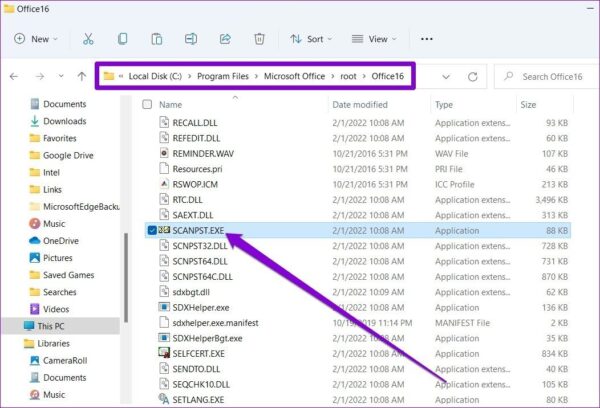Expand chevron after Microsoft Office breadcrumb
This screenshot has height=408, width=600.
point(333,77)
